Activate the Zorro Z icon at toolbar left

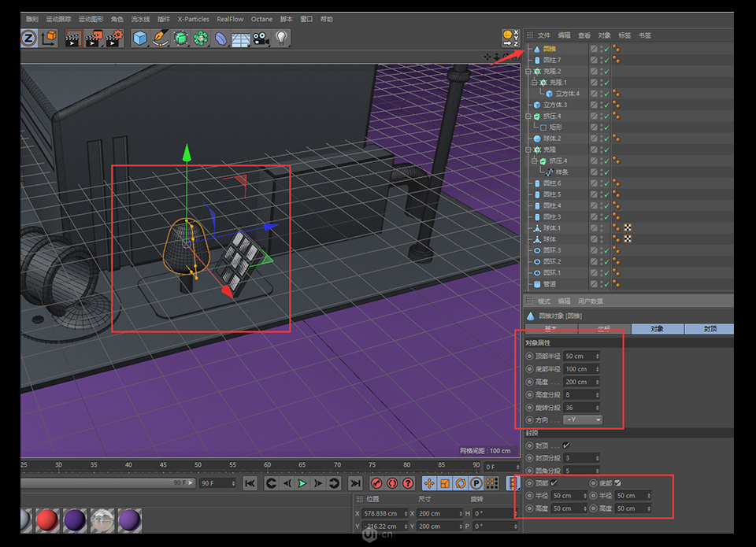[x=28, y=38]
